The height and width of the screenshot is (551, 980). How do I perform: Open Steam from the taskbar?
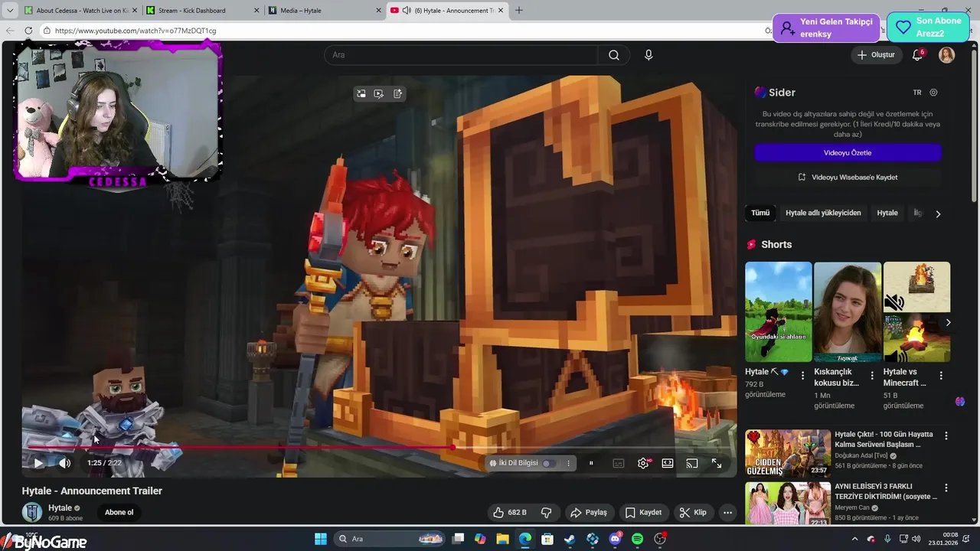coord(570,539)
